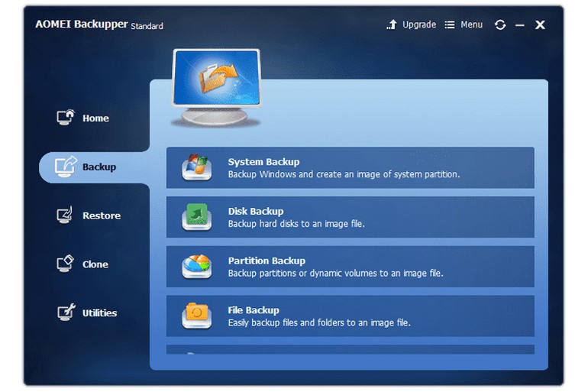Open the Menu text label

[471, 24]
